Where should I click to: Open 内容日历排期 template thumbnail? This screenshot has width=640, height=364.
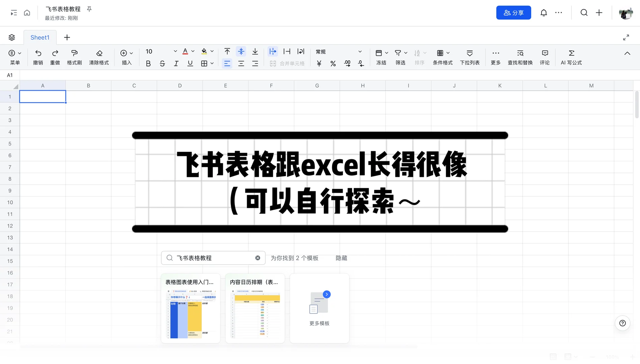[x=255, y=308]
